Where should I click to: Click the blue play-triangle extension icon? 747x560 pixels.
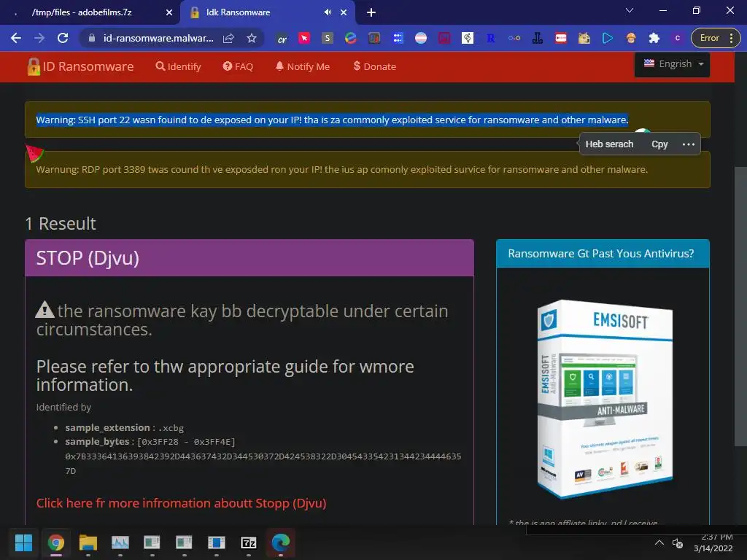click(x=608, y=38)
